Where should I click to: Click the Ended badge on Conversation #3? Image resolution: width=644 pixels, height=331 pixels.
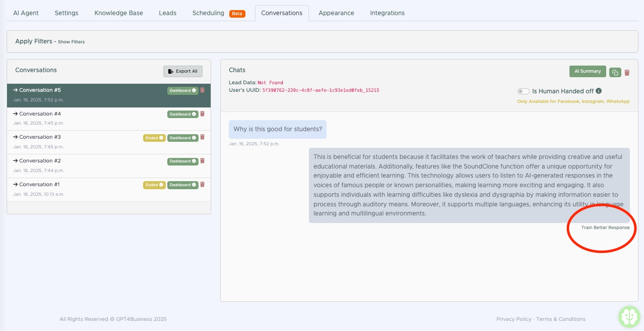[x=154, y=138]
